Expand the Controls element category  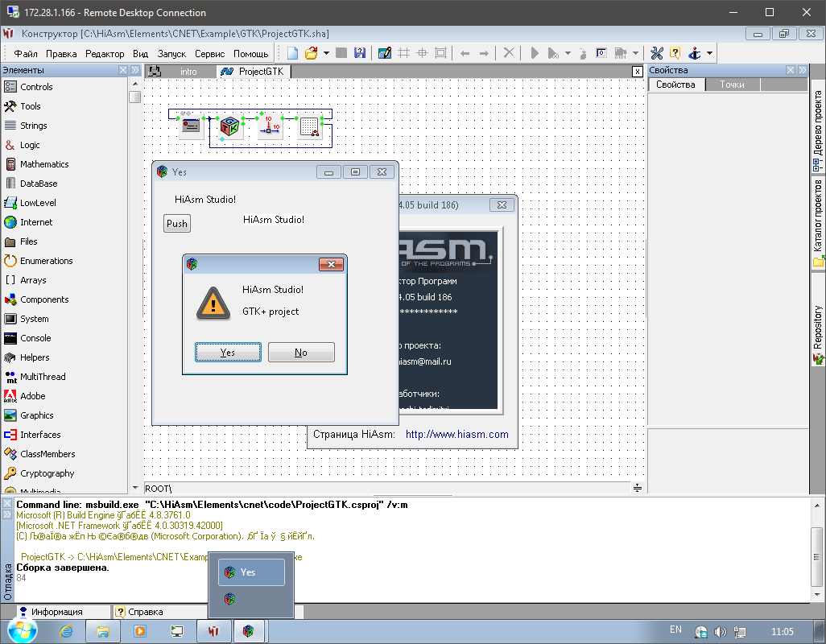point(36,87)
